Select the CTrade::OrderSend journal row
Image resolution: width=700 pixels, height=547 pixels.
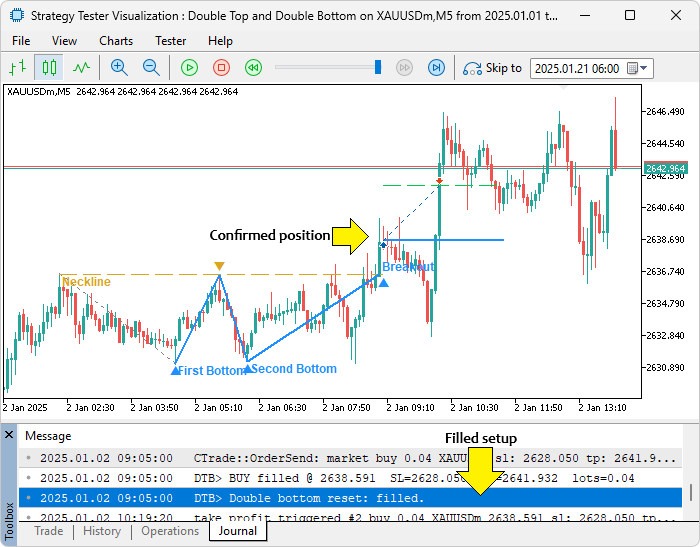tap(350, 458)
